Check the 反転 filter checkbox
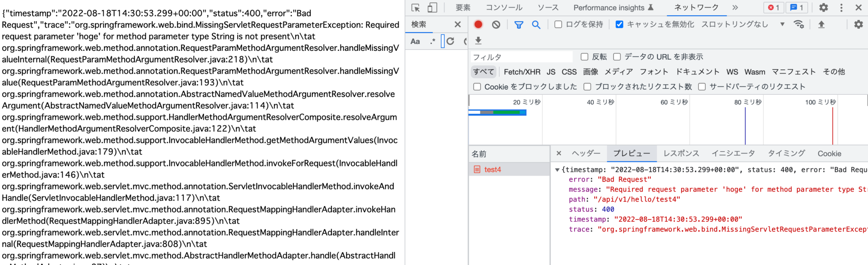868x265 pixels. point(584,57)
